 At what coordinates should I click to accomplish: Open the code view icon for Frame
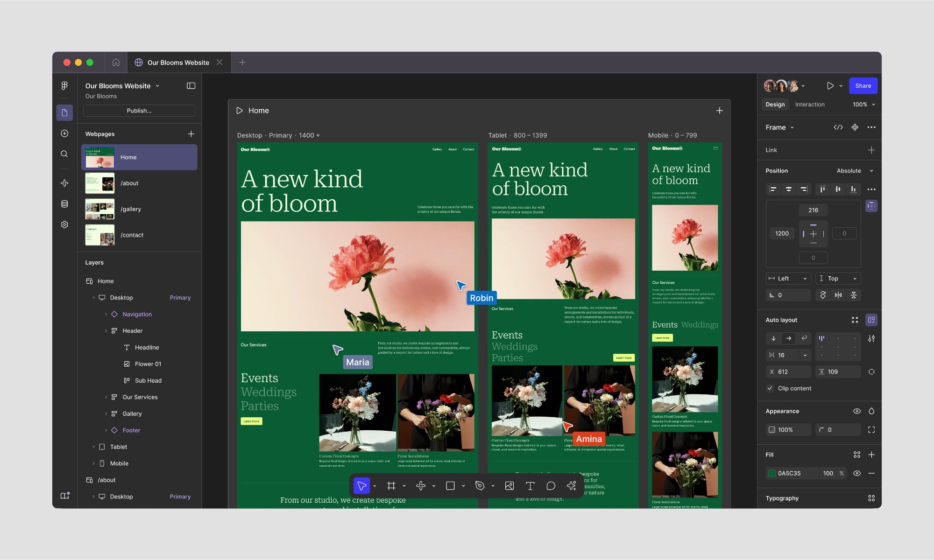[x=838, y=127]
